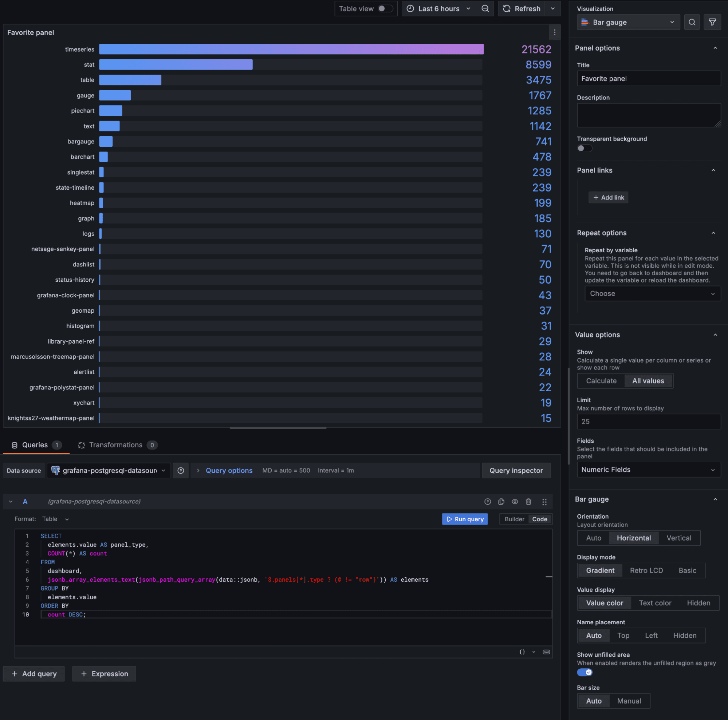The width and height of the screenshot is (728, 720).
Task: Switch to the Transformations tab
Action: 117,445
